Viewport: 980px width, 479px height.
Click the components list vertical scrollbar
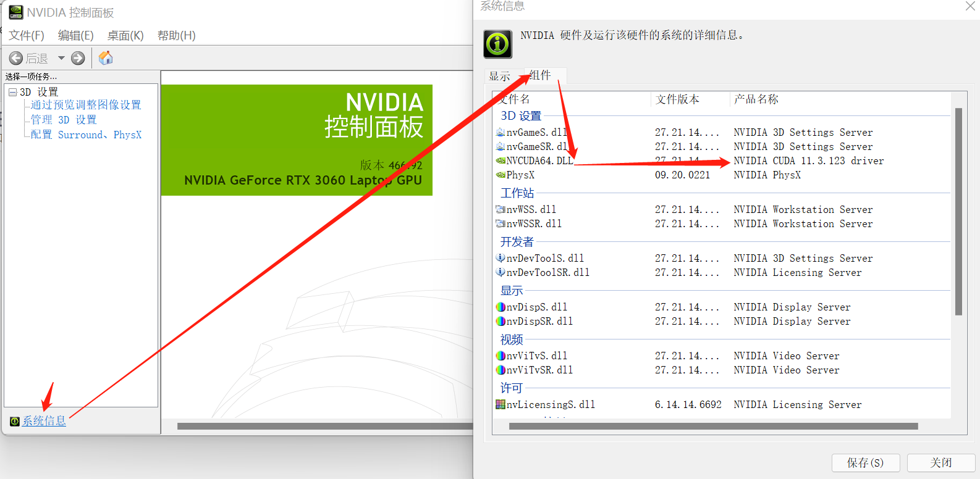[x=958, y=212]
